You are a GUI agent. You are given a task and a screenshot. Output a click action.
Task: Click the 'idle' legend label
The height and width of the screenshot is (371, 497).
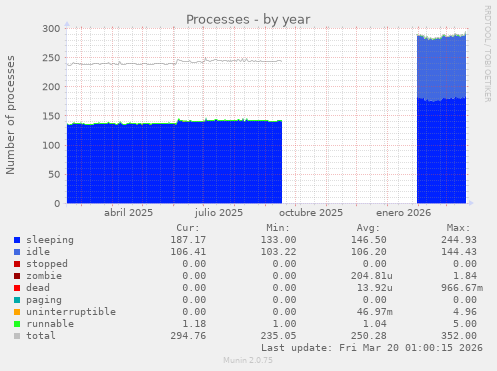(38, 252)
